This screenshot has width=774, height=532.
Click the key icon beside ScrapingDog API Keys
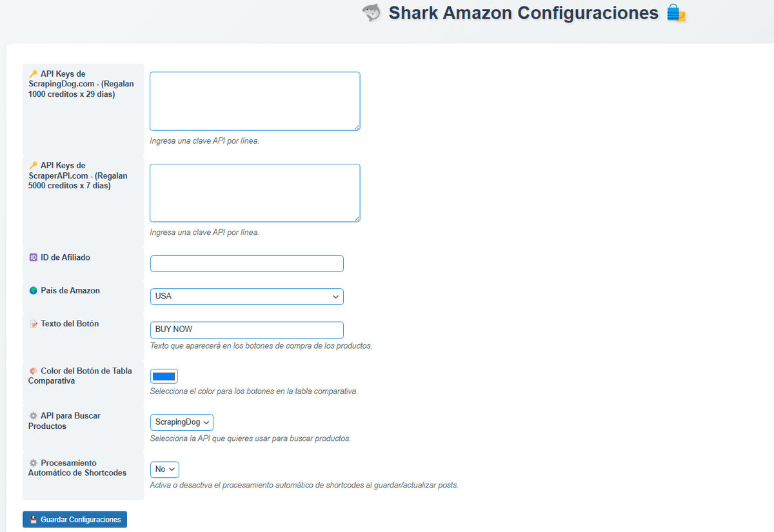tap(34, 74)
